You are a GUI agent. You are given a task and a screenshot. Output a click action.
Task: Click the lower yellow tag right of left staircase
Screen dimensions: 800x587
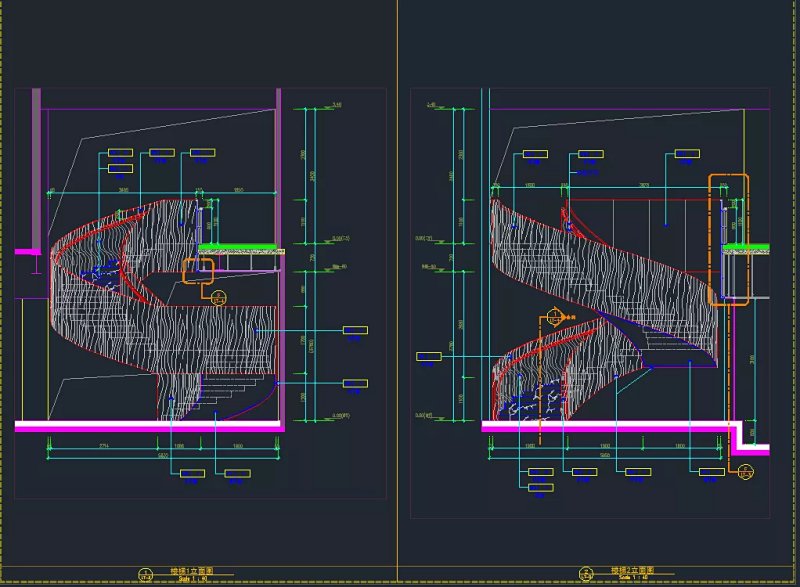[354, 382]
